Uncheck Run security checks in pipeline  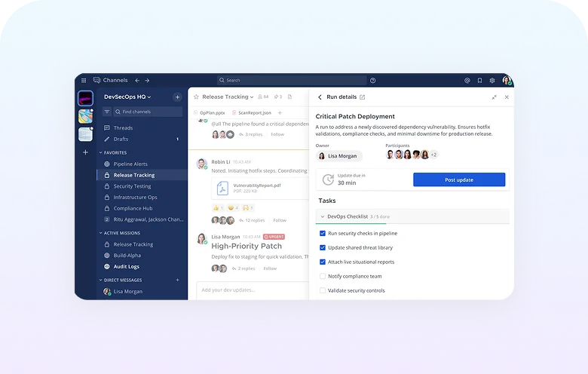click(323, 234)
